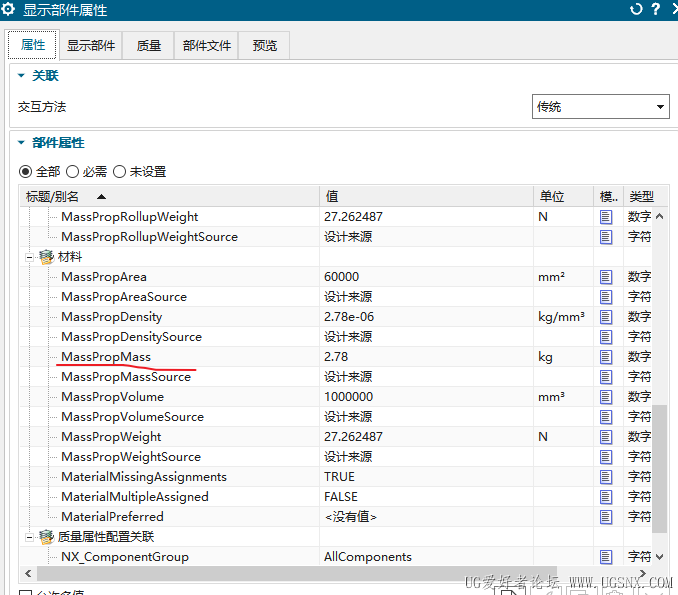Click template icon in MassPropVolumeSource row
Viewport: 678px width, 595px height.
click(606, 416)
